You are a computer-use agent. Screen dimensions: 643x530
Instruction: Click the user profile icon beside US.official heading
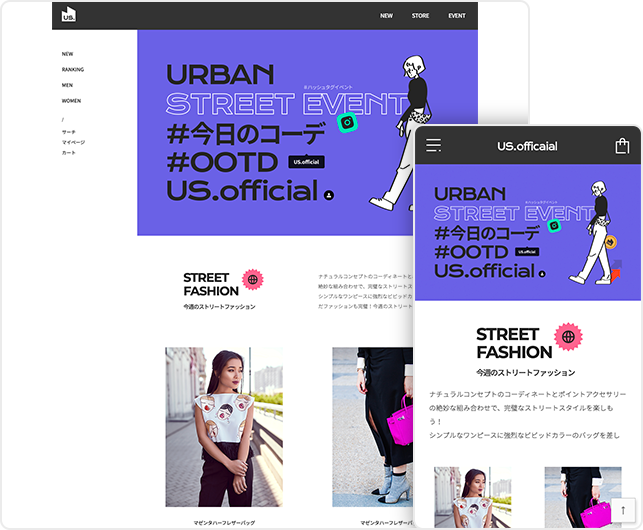(x=329, y=195)
